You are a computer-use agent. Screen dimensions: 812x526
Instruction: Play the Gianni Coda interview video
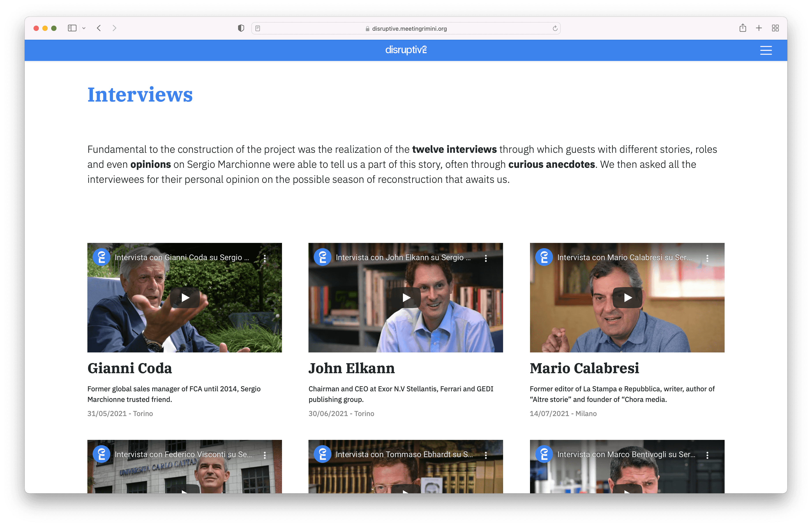(185, 298)
